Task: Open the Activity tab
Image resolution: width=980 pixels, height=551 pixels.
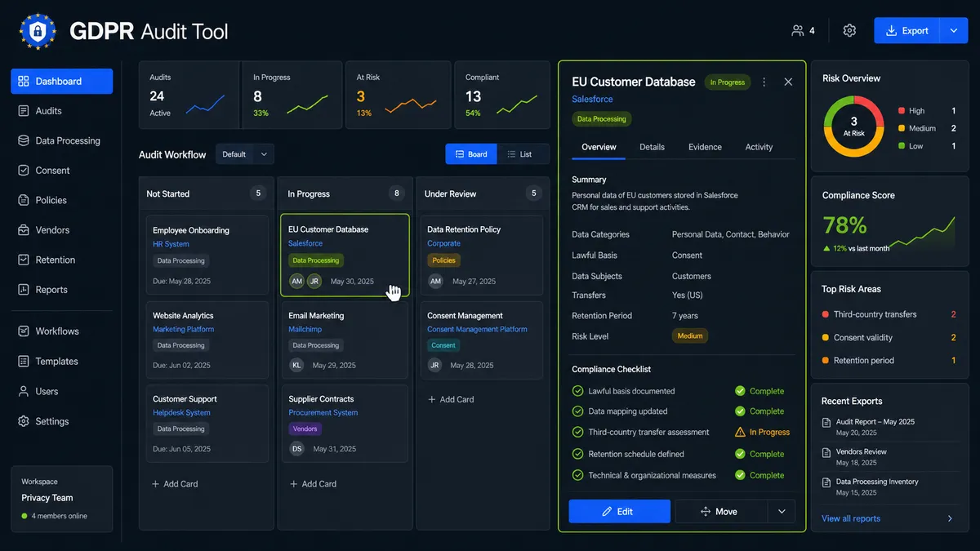Action: pyautogui.click(x=759, y=147)
